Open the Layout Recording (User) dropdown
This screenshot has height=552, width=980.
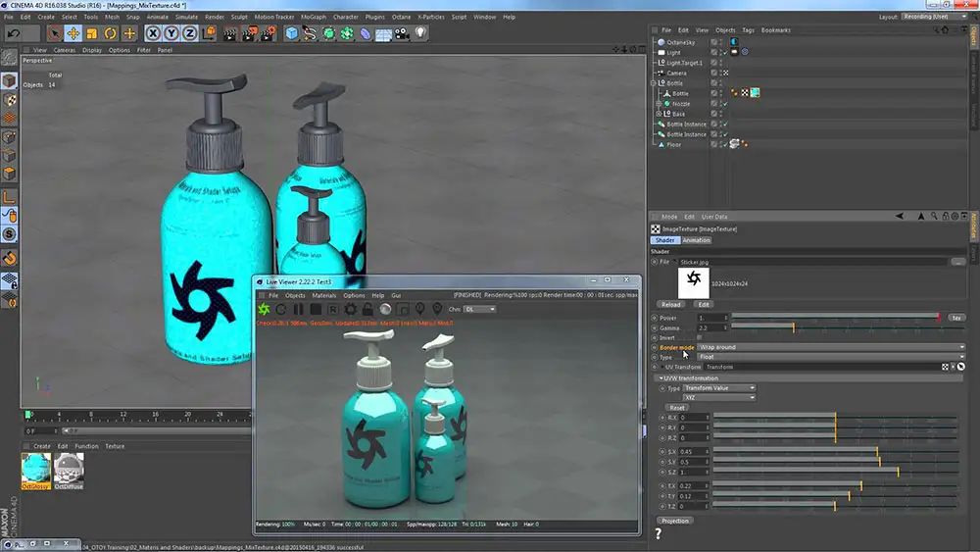click(935, 17)
